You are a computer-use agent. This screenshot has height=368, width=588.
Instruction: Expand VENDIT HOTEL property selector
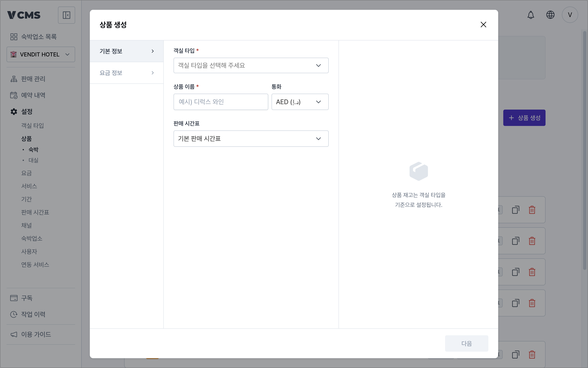41,54
